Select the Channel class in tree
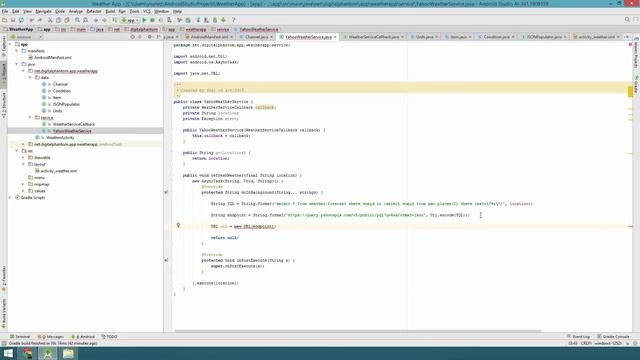 [60, 84]
